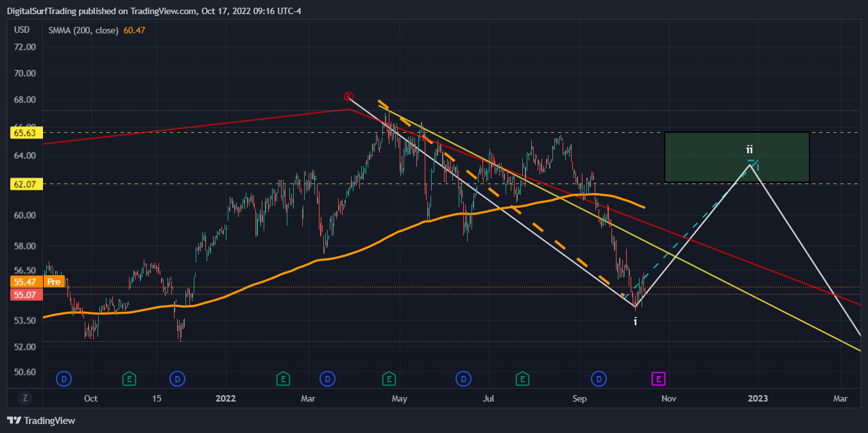Click the Sep time axis label
This screenshot has width=868, height=433.
click(x=579, y=398)
